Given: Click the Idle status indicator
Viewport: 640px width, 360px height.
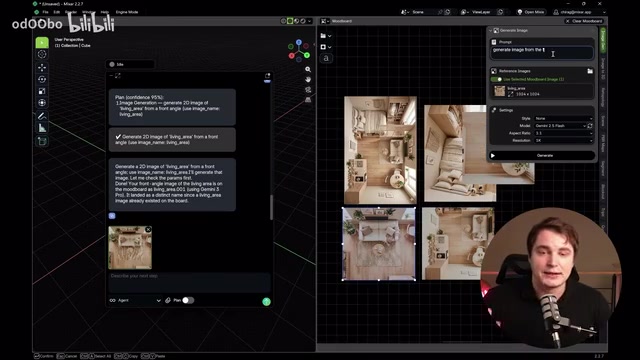Looking at the screenshot, I should [130, 64].
